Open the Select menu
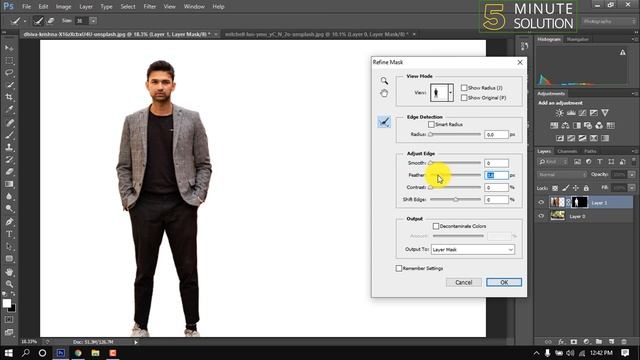This screenshot has height=360, width=640. tap(128, 7)
